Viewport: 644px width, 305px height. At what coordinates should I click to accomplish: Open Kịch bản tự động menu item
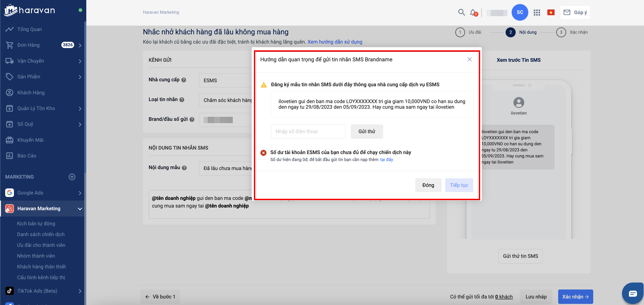tap(36, 223)
